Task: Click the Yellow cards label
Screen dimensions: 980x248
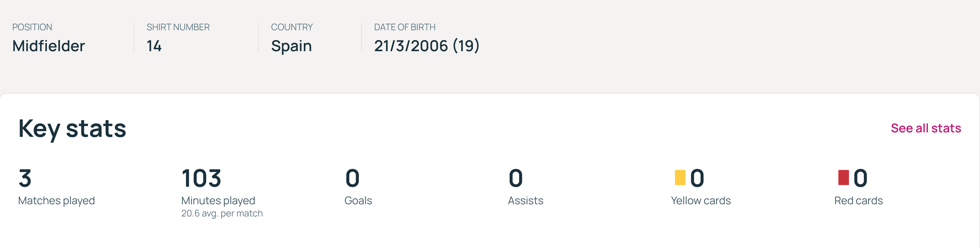Action: click(x=701, y=200)
